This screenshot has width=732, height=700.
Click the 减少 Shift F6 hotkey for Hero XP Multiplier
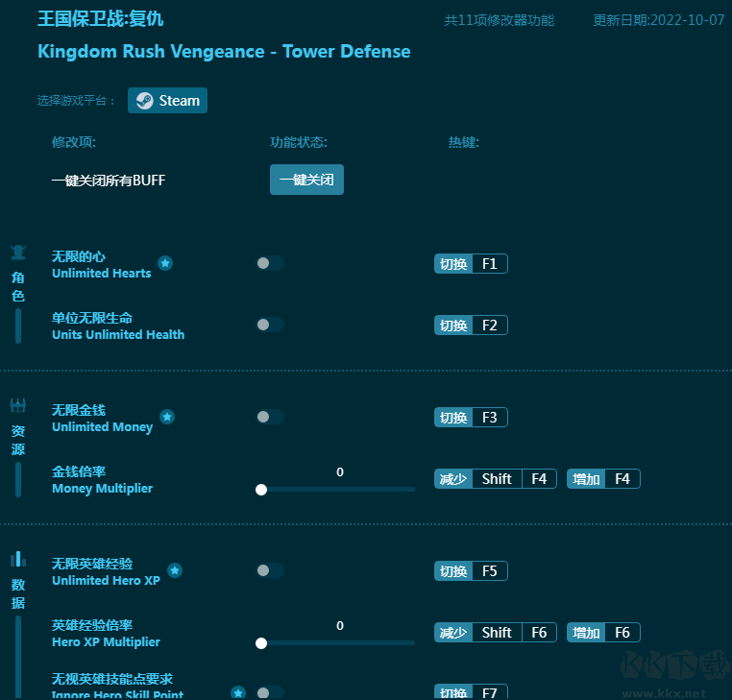pos(496,633)
